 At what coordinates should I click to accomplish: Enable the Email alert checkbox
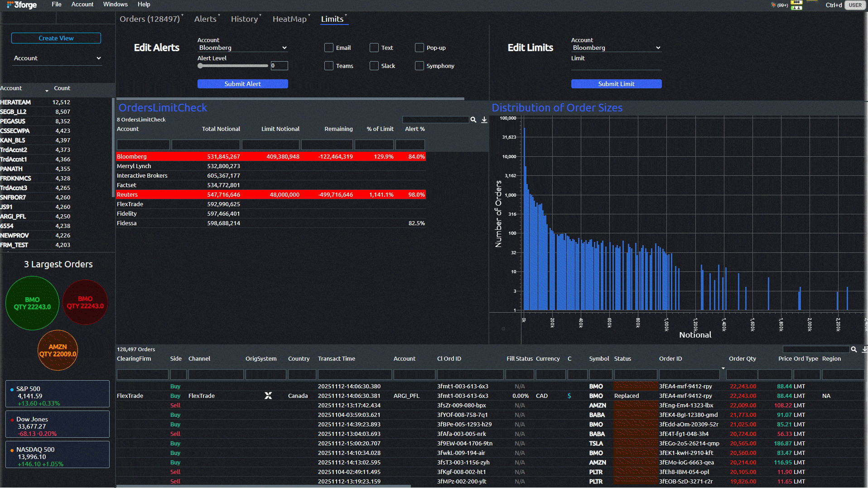(x=329, y=48)
